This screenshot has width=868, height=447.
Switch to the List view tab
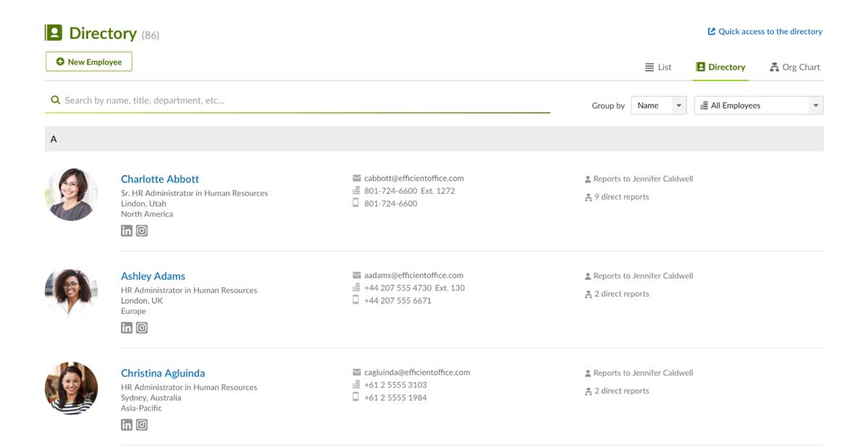click(658, 67)
